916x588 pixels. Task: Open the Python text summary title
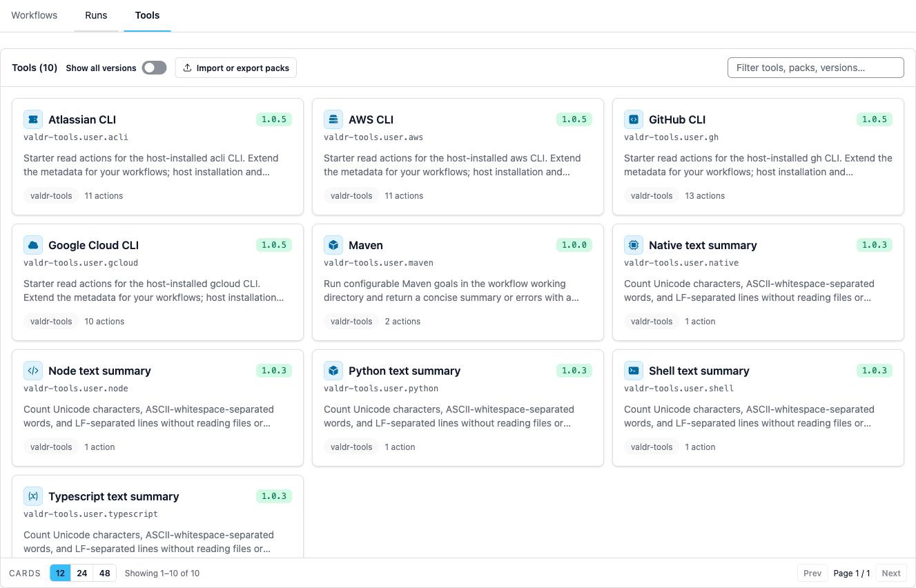[405, 371]
